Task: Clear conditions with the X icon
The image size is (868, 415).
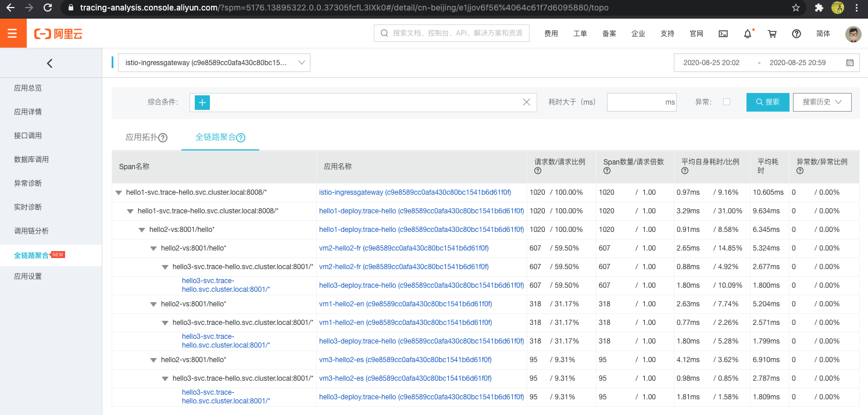Action: pyautogui.click(x=526, y=102)
